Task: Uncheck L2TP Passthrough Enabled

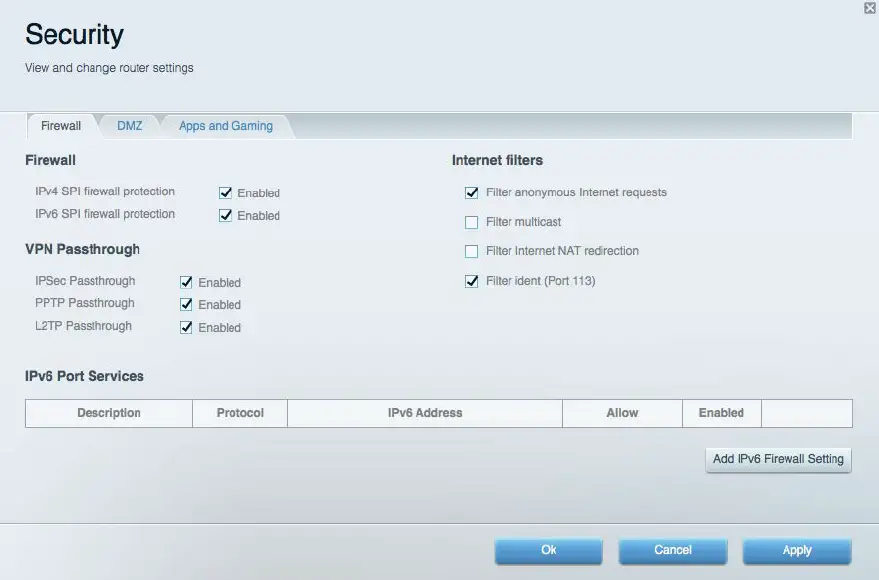Action: (186, 327)
